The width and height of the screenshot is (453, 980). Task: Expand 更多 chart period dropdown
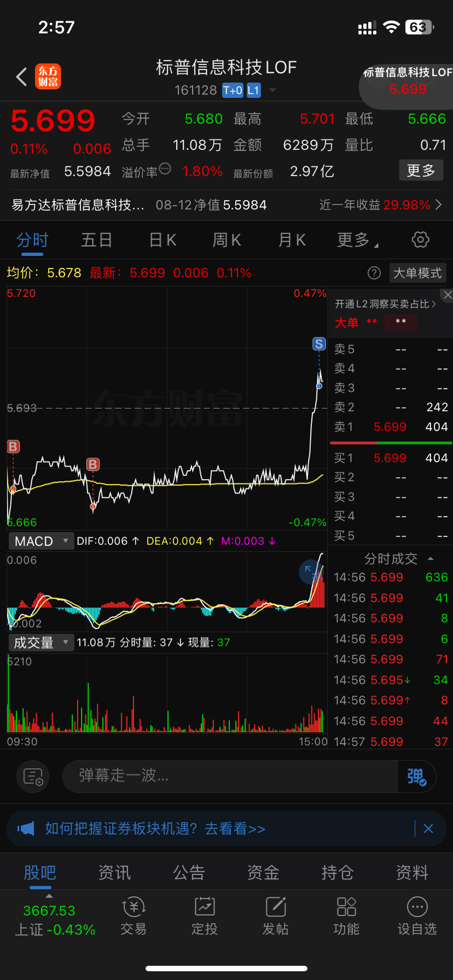pos(358,240)
